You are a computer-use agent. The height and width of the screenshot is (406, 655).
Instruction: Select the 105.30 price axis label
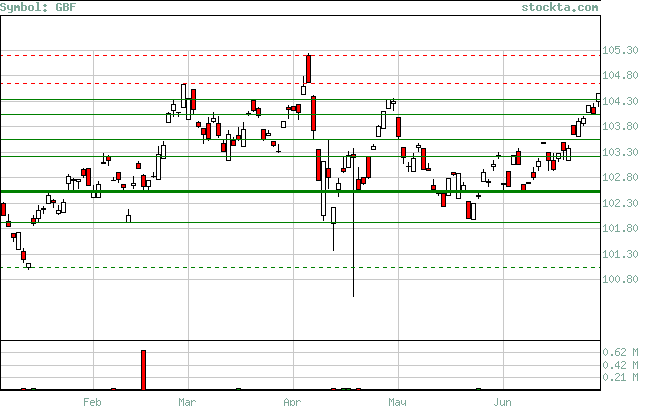pos(620,50)
